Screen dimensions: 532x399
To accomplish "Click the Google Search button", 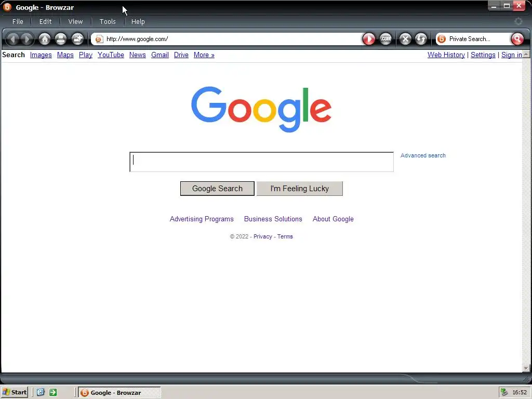I will coord(217,189).
